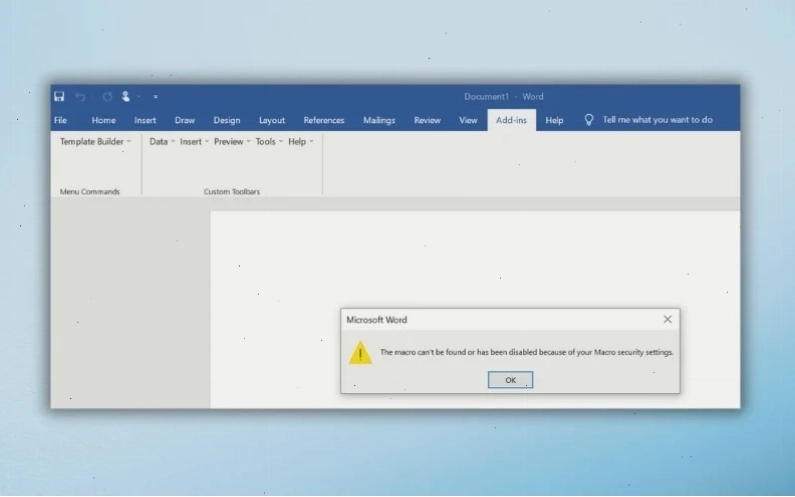Screen dimensions: 795x497
Task: Open Customize Quick Access Toolbar dropdown arrow
Action: click(156, 97)
